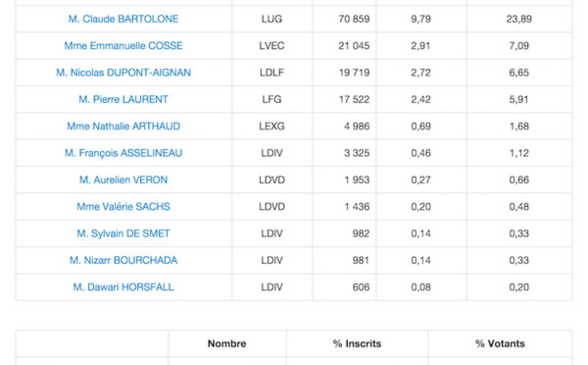Open M. Claude BARTOLONE candidate link
Screen dimensions: 588x365
pos(123,19)
